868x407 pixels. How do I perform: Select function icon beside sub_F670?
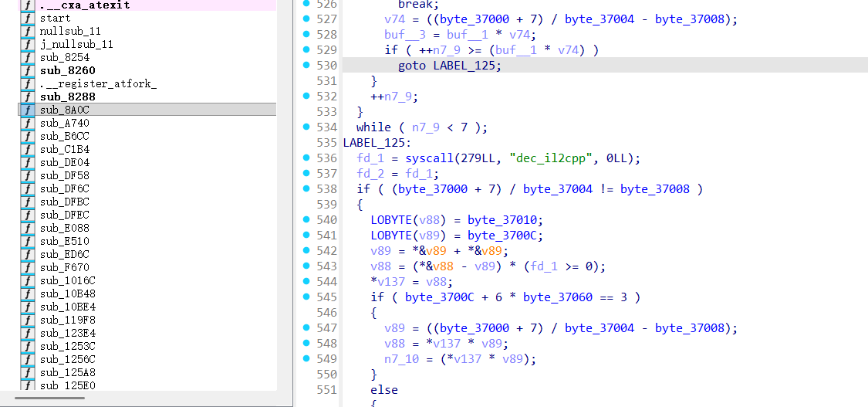pyautogui.click(x=28, y=267)
